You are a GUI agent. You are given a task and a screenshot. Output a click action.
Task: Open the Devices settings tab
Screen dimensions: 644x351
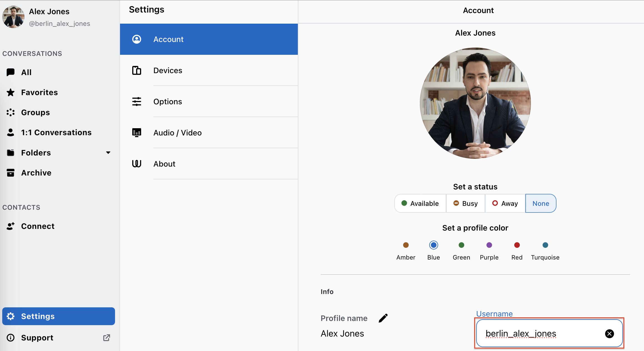pyautogui.click(x=209, y=70)
